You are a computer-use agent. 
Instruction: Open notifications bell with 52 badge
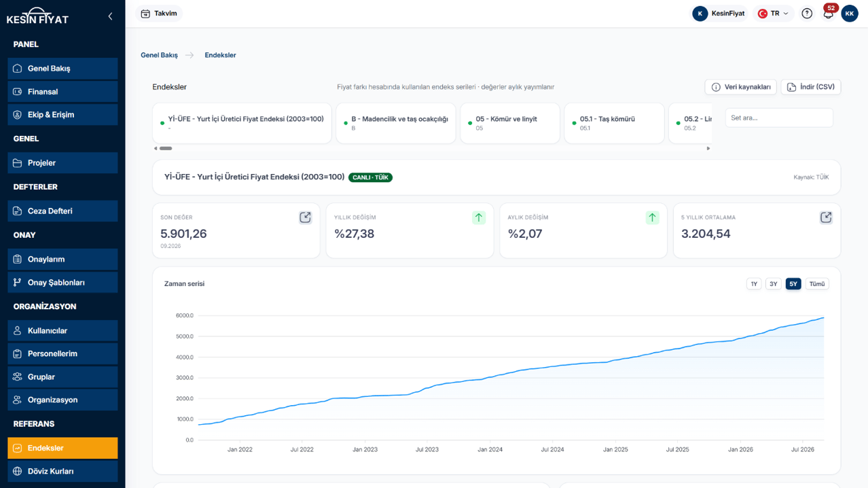coord(829,13)
